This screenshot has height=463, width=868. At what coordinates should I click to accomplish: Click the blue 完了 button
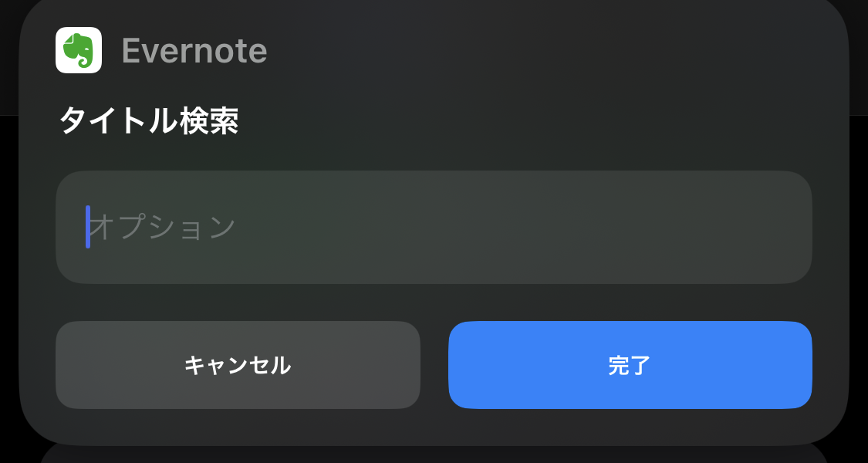pos(630,365)
